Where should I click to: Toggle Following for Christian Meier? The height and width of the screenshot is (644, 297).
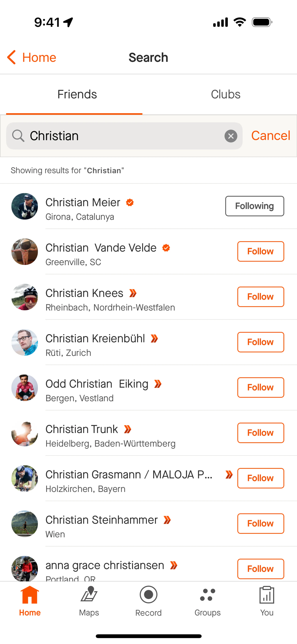point(254,206)
